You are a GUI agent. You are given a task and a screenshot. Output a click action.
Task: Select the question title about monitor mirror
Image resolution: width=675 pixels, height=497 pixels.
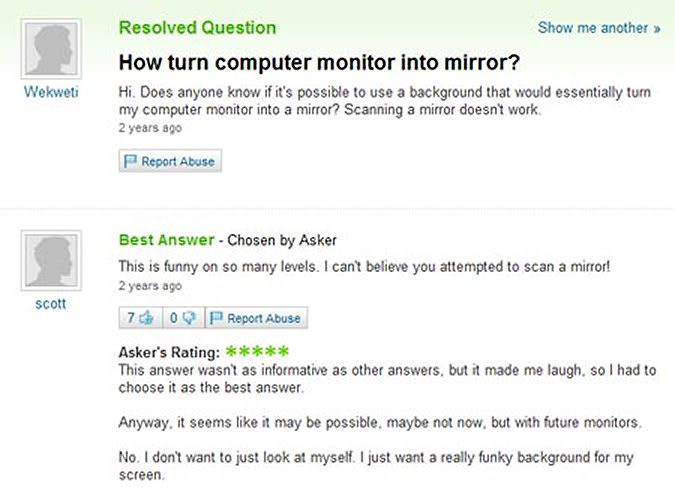pos(319,62)
